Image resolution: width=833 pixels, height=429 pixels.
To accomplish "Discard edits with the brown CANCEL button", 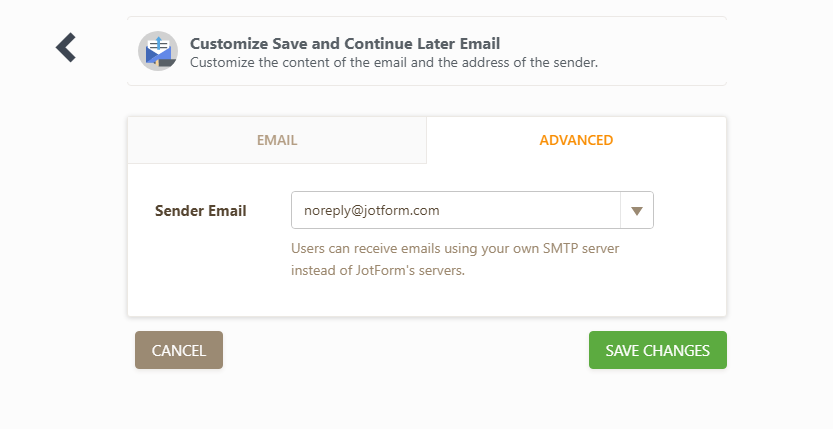I will (x=179, y=350).
